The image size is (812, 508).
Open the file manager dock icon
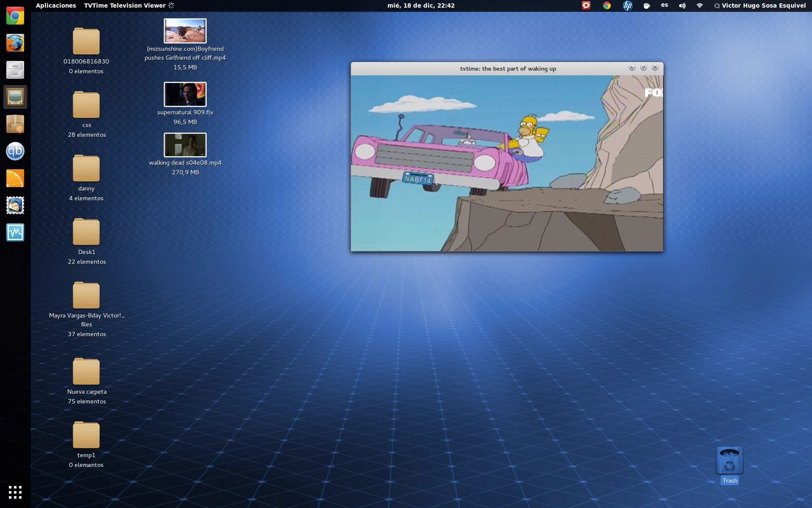point(15,70)
